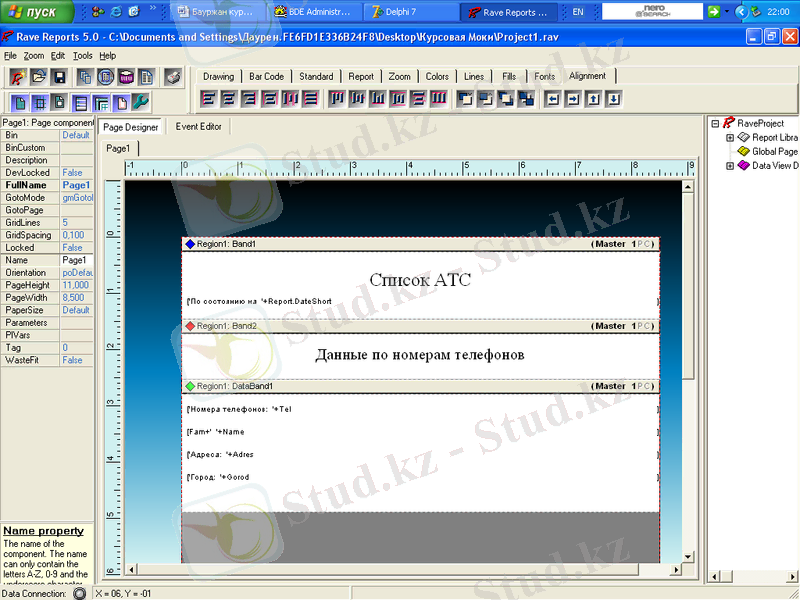This screenshot has width=800, height=600.
Task: Expand the Data View Dictionary node
Action: pos(730,166)
